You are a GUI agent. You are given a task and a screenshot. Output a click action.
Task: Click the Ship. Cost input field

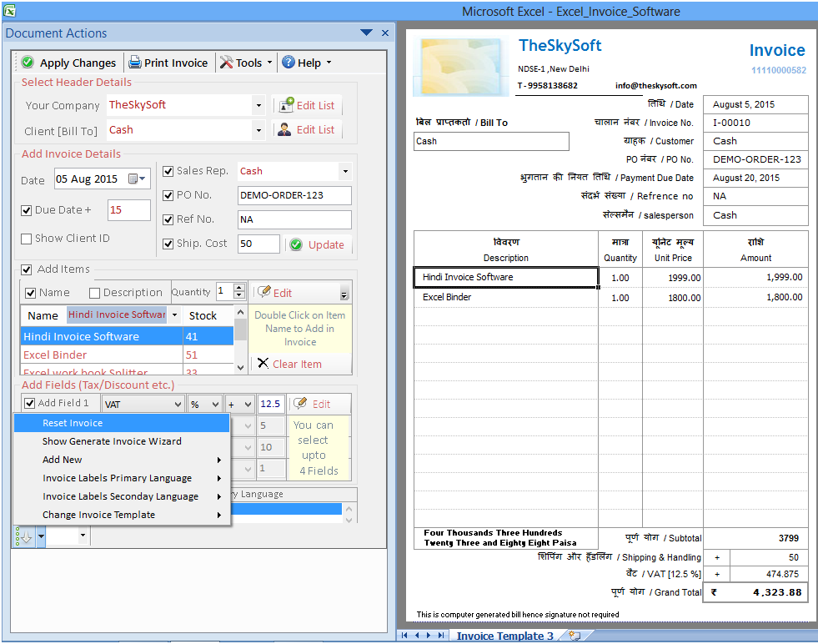(258, 244)
